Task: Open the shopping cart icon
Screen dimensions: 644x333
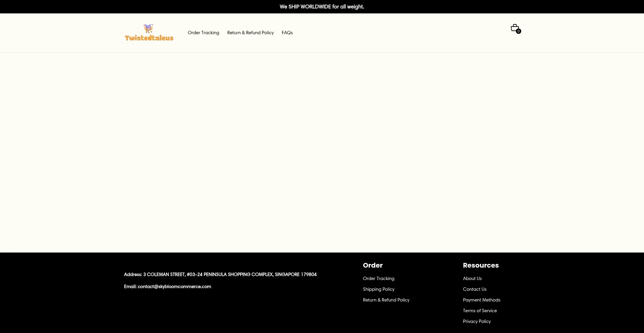Action: [515, 27]
